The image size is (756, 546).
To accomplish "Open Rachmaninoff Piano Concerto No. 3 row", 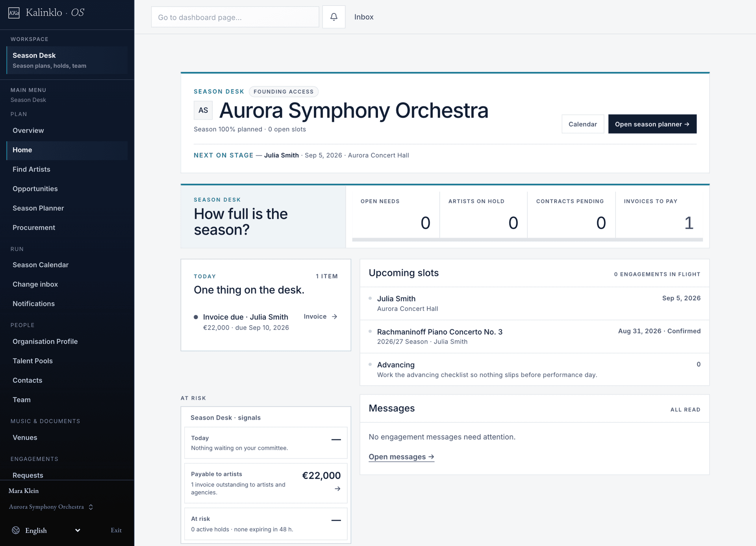I will coord(534,337).
